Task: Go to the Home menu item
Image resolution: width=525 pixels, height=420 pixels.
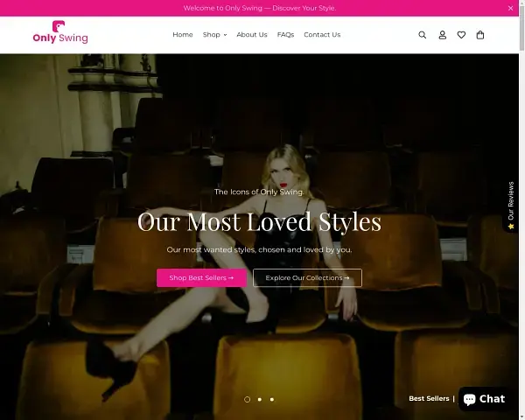Action: [182, 35]
